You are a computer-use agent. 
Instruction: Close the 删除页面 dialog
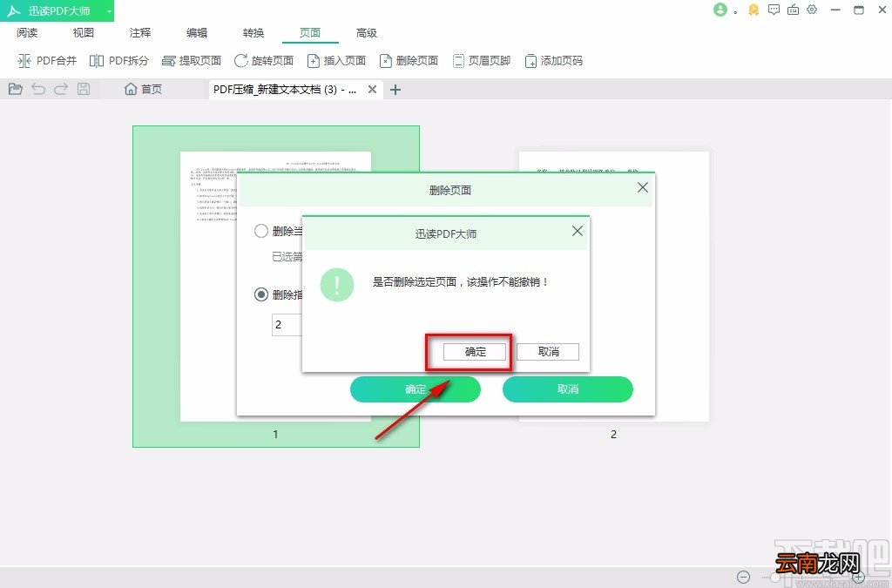pyautogui.click(x=643, y=187)
